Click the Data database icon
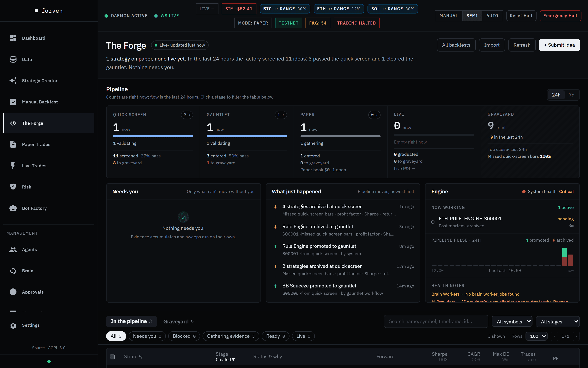 (13, 59)
